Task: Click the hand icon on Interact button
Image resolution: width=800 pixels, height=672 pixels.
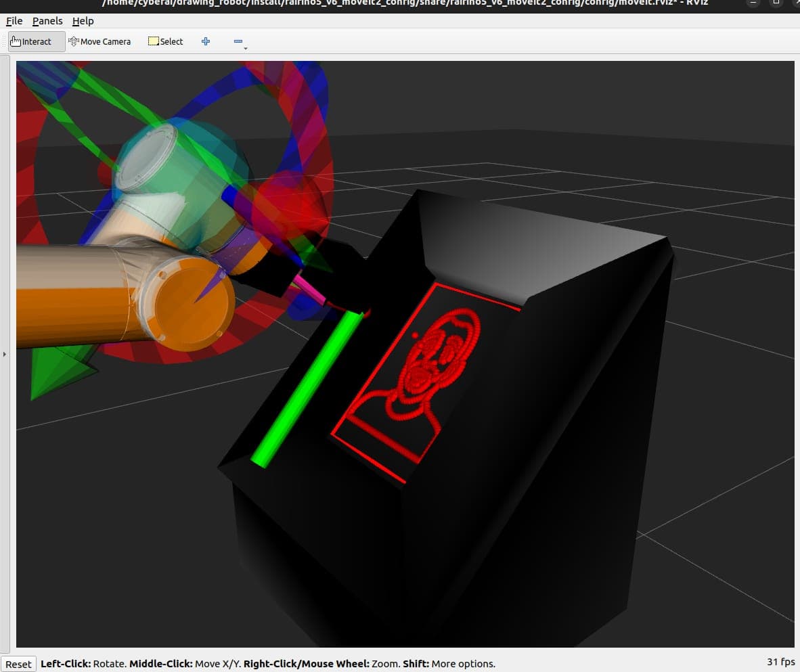Action: [x=16, y=41]
